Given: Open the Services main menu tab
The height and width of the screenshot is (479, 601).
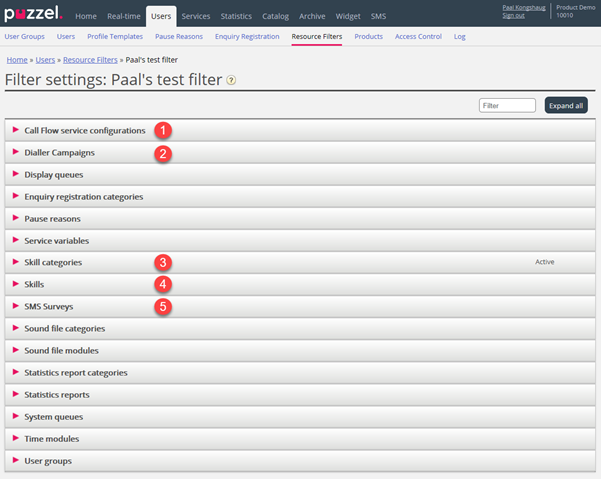Looking at the screenshot, I should click(x=195, y=16).
